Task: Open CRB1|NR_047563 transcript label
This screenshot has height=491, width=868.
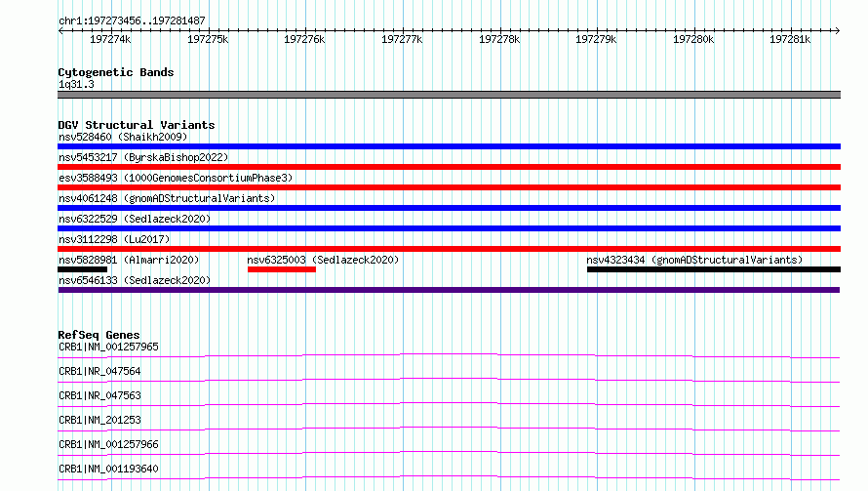Action: coord(99,395)
